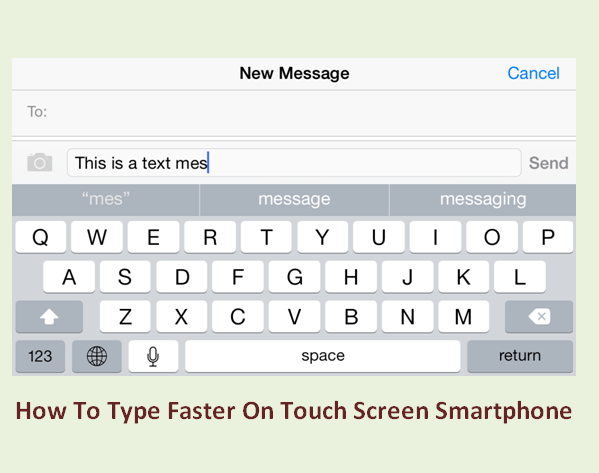This screenshot has width=599, height=473.
Task: Tap the return key
Action: click(520, 356)
